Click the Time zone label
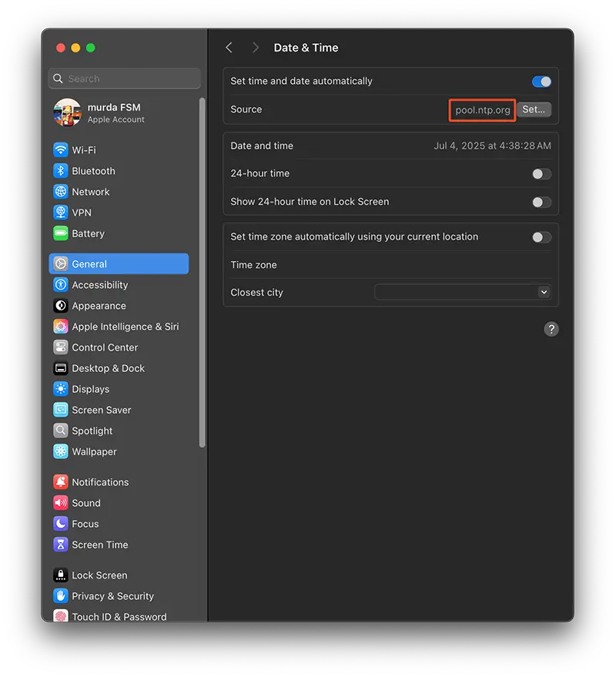Screen dimensions: 616x677 253,265
